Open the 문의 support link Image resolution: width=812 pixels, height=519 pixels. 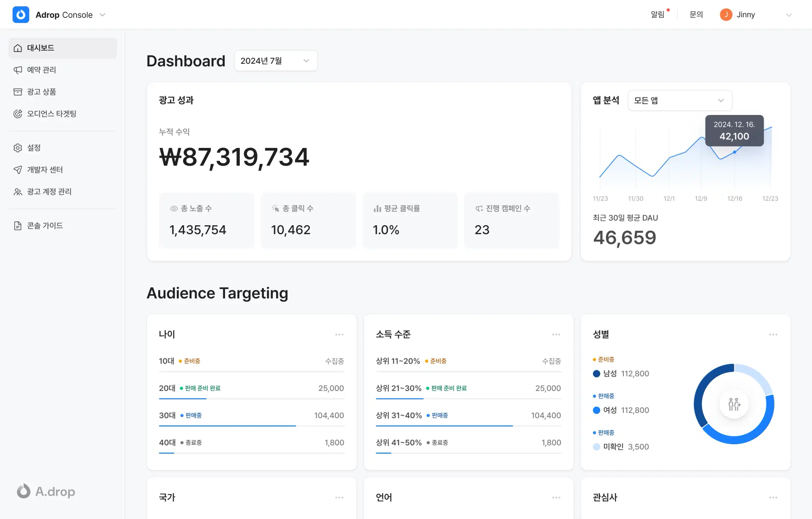(696, 14)
